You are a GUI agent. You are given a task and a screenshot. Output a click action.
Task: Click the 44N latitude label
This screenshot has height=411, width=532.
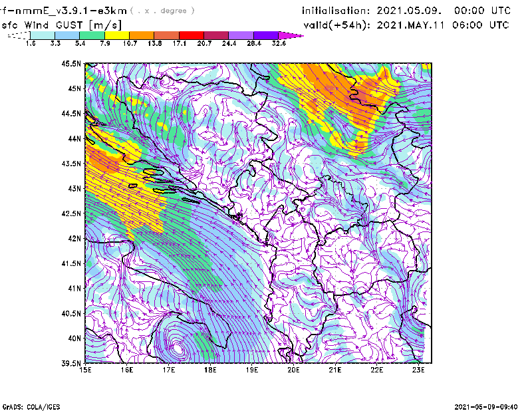pyautogui.click(x=74, y=138)
